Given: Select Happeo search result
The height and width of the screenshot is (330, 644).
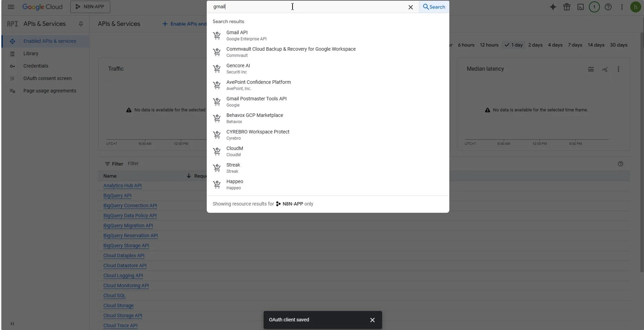Looking at the screenshot, I should pyautogui.click(x=328, y=184).
